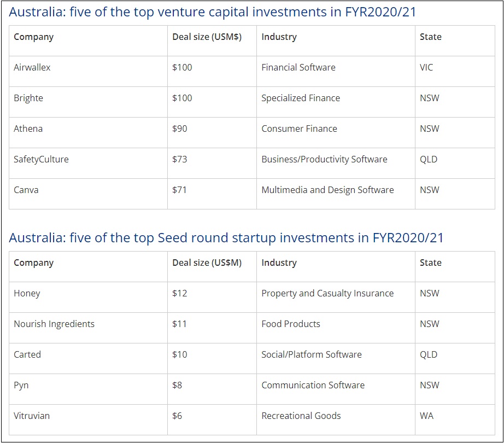Select the $73 deal size cell
Image resolution: width=504 pixels, height=443 pixels.
point(180,160)
